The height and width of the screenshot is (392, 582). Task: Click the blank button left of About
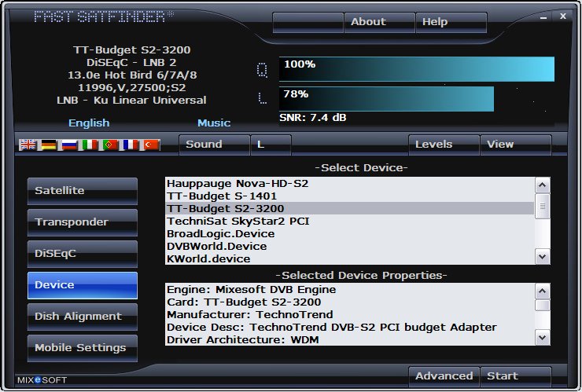click(x=308, y=22)
